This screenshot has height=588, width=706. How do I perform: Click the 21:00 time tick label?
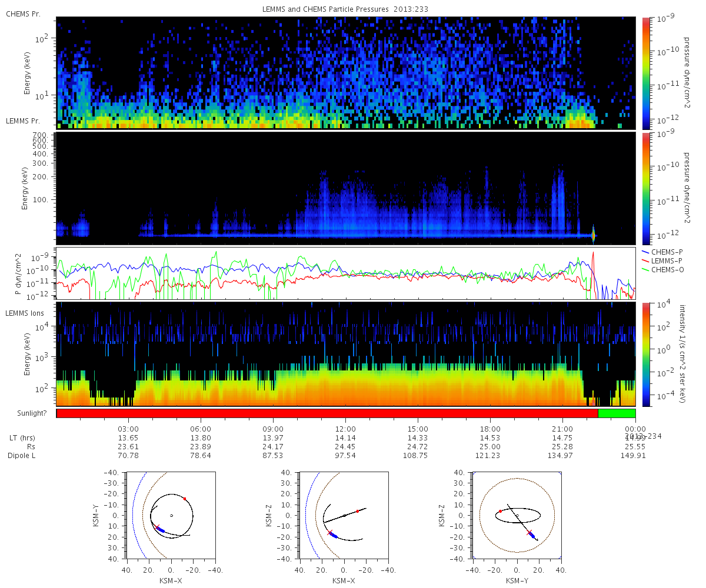coord(562,429)
